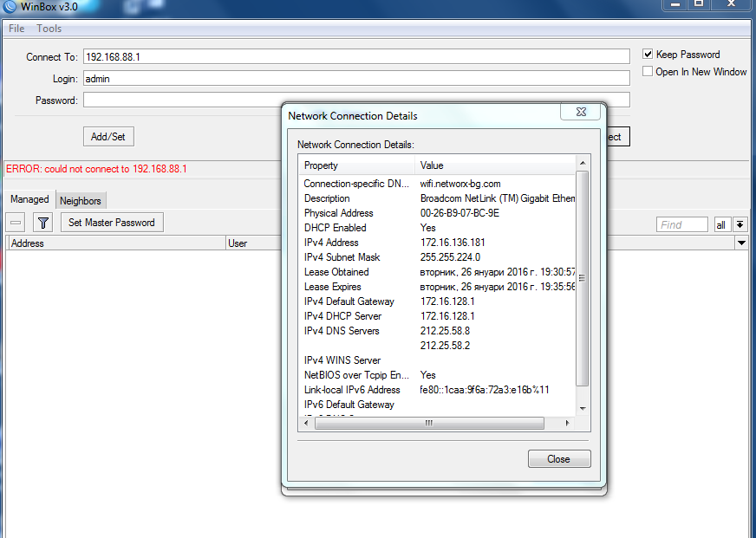756x538 pixels.
Task: Click the filter funnel icon
Action: [43, 223]
